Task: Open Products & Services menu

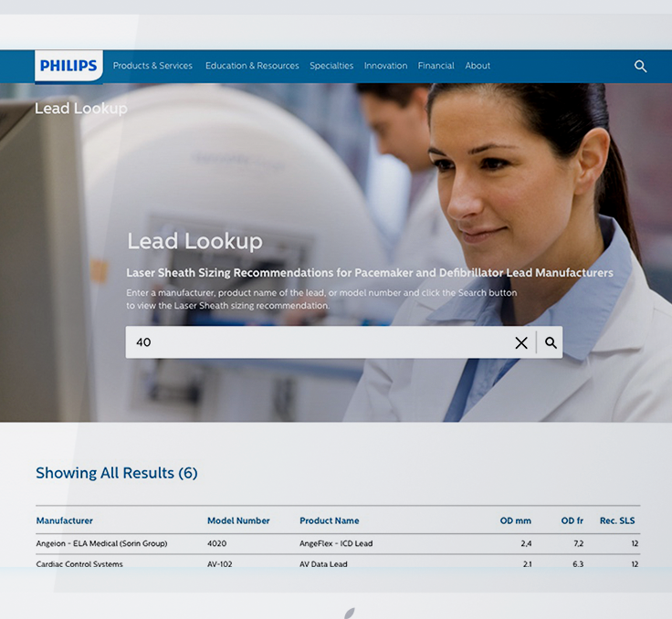Action: 152,66
